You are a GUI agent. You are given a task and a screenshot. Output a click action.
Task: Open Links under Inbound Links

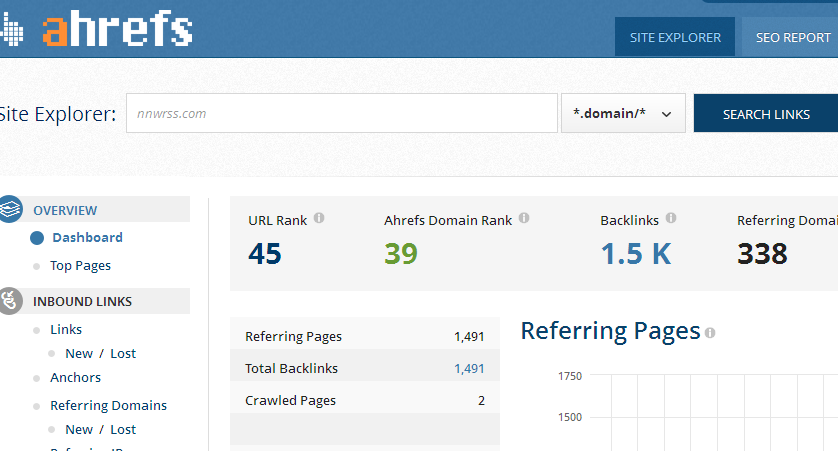pyautogui.click(x=66, y=329)
